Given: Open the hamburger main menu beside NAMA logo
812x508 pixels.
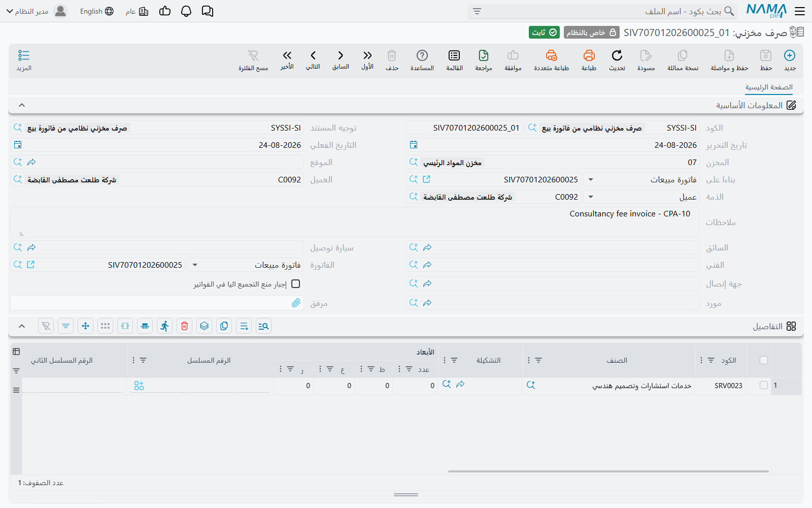Looking at the screenshot, I should 800,11.
